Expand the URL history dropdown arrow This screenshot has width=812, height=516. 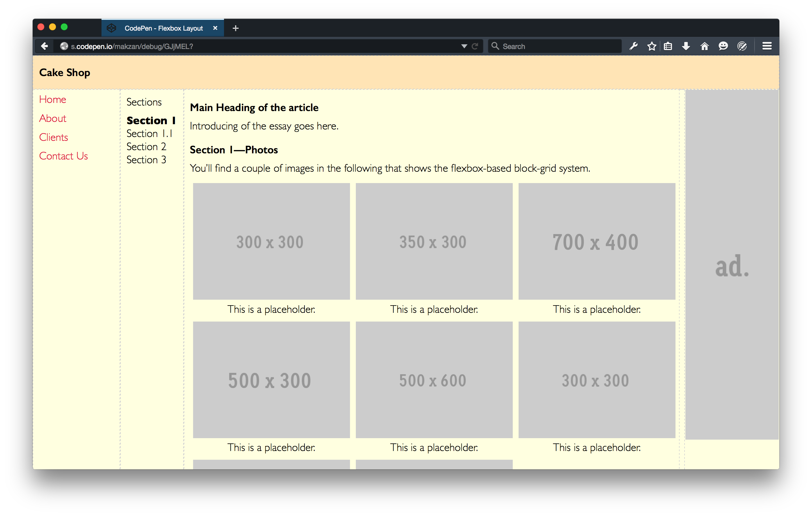[x=464, y=46]
